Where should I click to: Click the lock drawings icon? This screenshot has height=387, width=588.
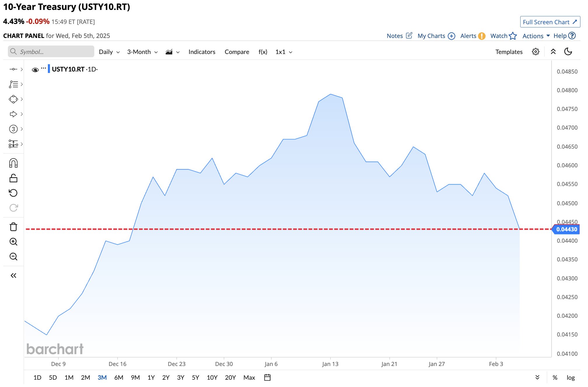[13, 178]
